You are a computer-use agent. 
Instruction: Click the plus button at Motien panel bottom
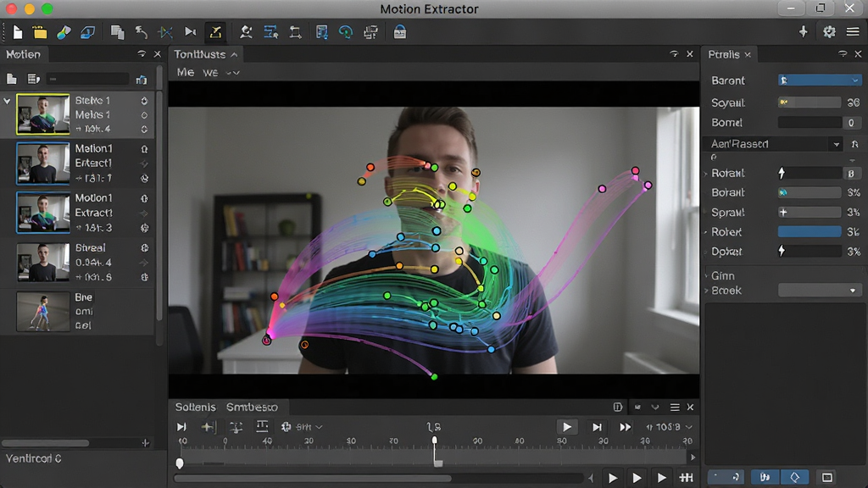point(146,442)
